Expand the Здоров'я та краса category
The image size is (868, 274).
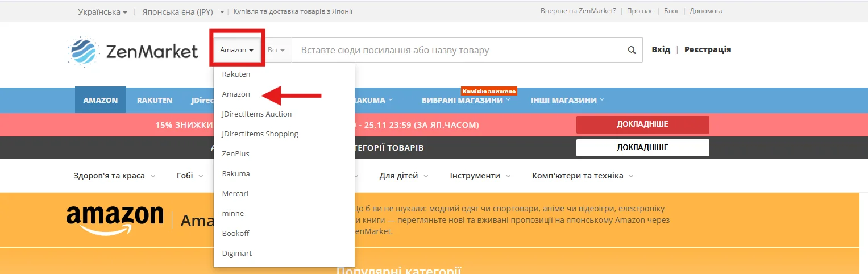pos(114,176)
